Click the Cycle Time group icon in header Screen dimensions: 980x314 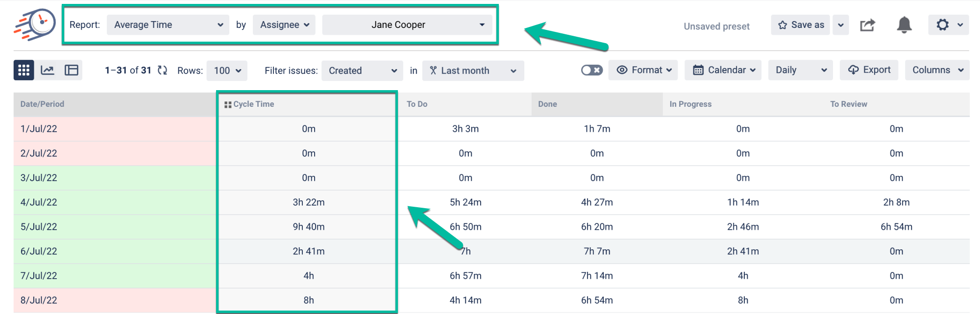228,105
